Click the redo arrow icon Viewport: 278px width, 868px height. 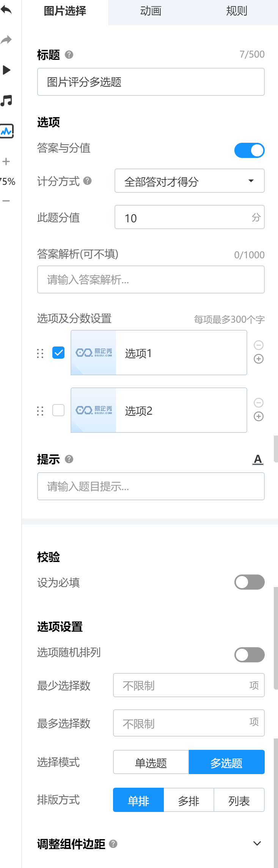click(6, 39)
